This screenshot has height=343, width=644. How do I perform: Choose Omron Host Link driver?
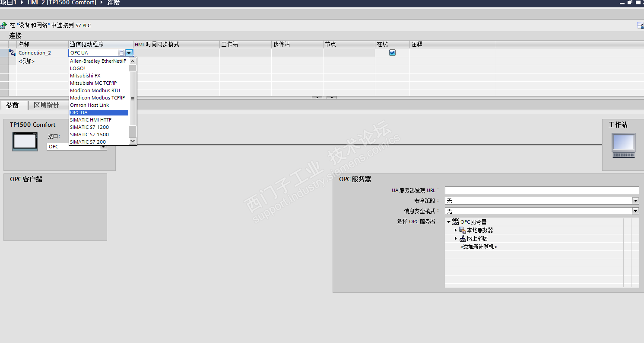[x=98, y=105]
